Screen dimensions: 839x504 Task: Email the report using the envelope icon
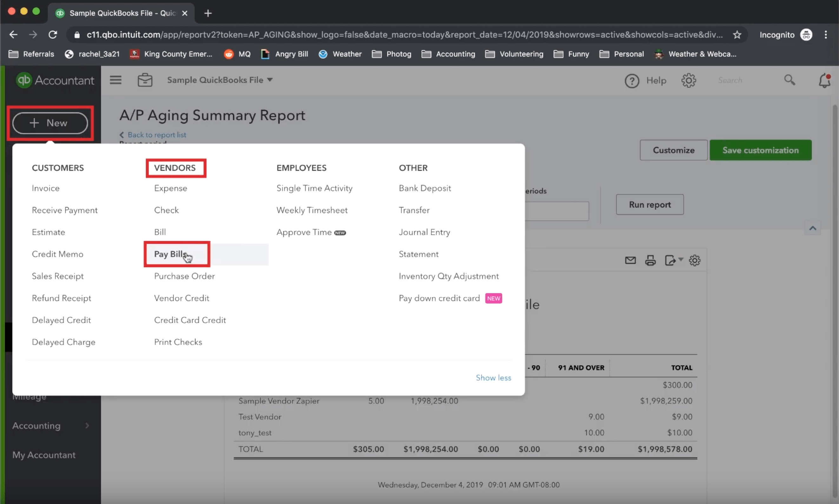630,260
